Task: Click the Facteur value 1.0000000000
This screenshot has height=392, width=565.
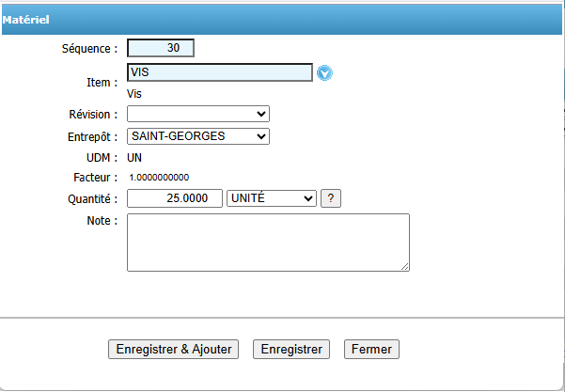Action: pos(159,178)
